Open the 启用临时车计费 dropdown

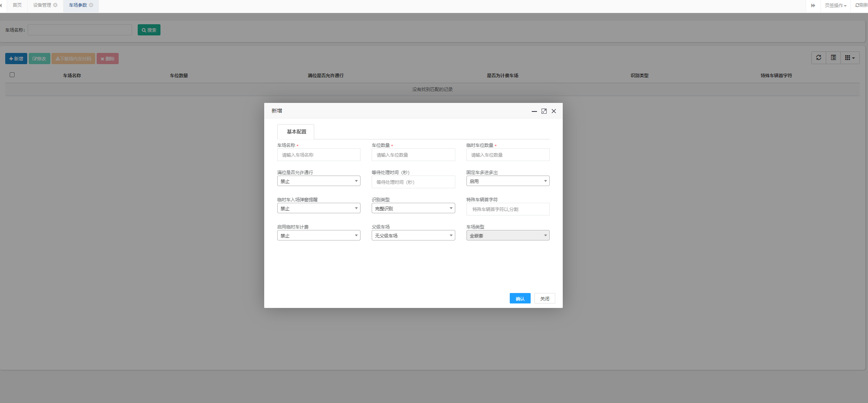point(319,236)
